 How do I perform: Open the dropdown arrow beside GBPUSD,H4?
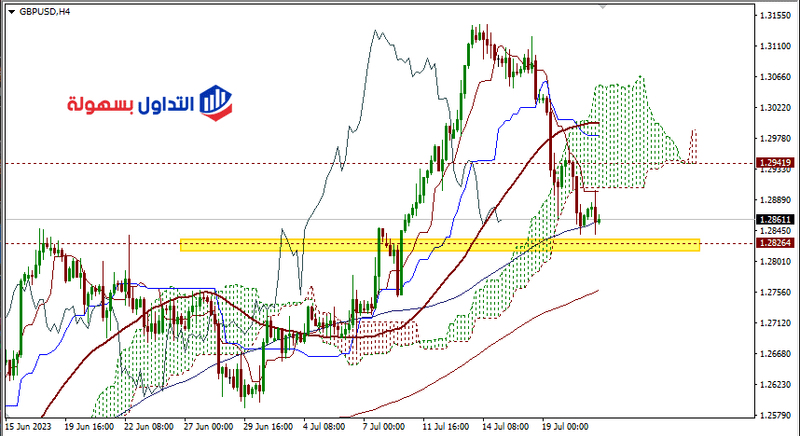coord(10,11)
